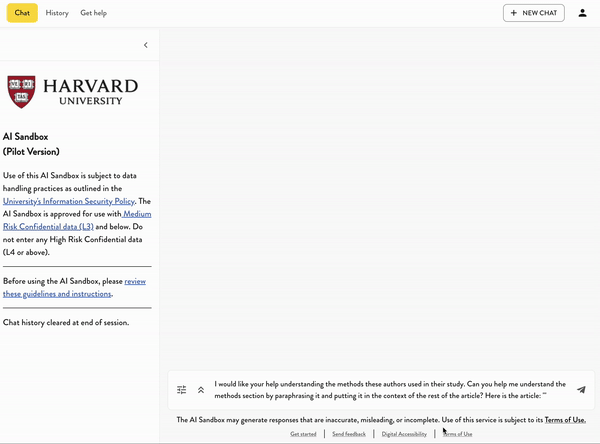
Task: Collapse the sidebar with the left chevron
Action: pos(146,45)
